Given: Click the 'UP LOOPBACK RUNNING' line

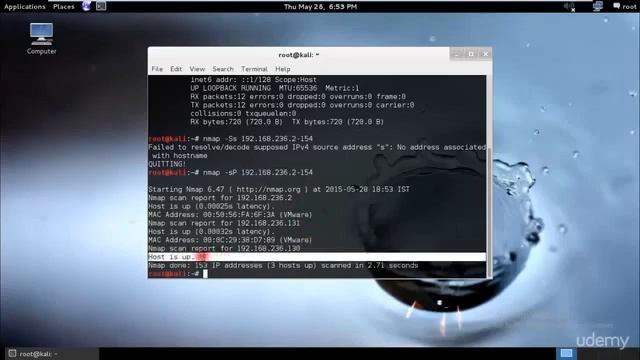Looking at the screenshot, I should tap(275, 88).
